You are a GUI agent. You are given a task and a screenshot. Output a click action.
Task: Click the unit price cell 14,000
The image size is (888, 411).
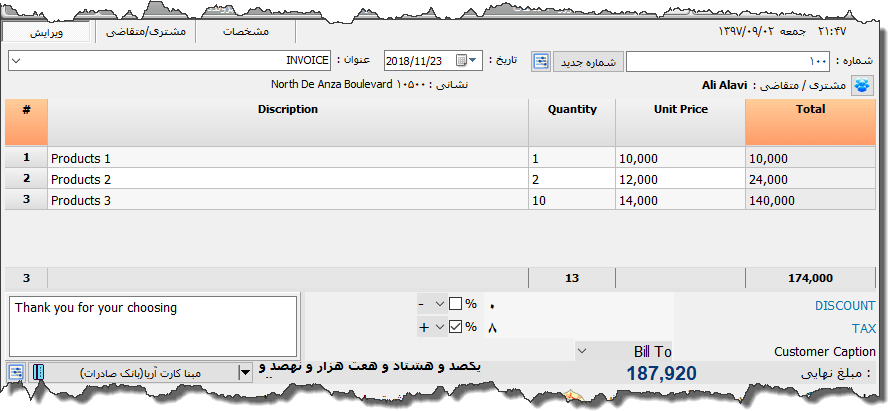pos(681,200)
